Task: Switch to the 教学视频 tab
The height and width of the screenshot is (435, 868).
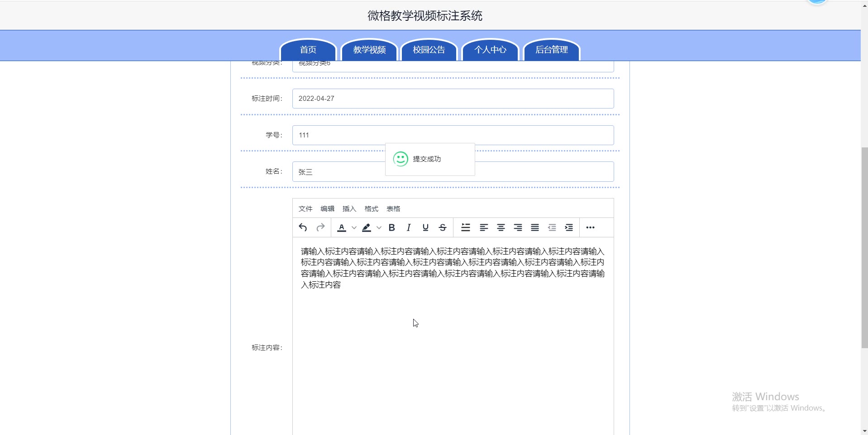Action: [369, 50]
